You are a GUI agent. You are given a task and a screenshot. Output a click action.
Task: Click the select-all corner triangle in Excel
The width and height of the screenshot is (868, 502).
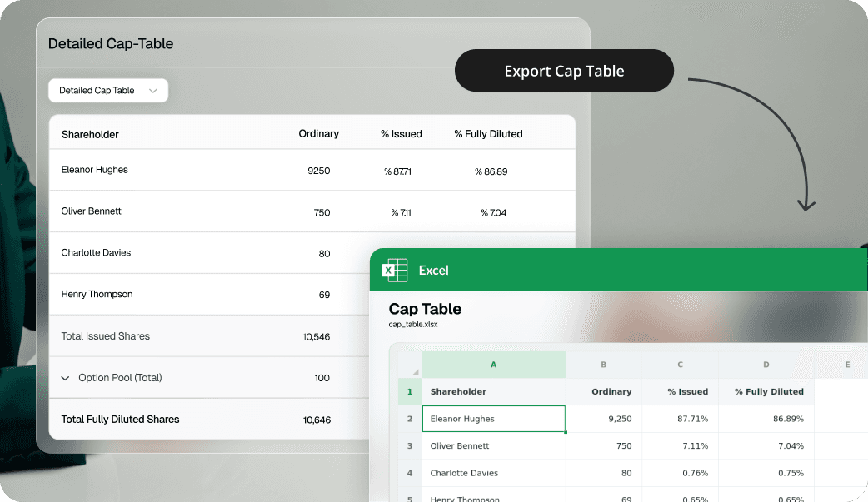pos(415,371)
